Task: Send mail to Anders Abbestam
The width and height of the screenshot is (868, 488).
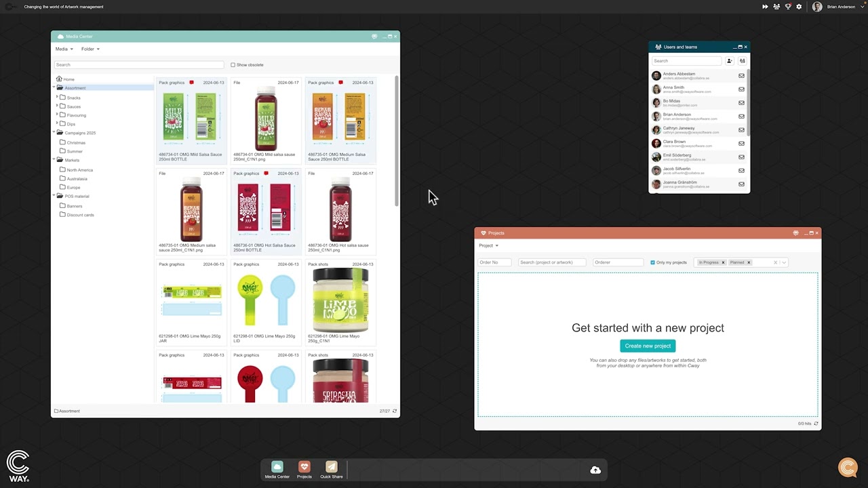Action: pos(741,76)
